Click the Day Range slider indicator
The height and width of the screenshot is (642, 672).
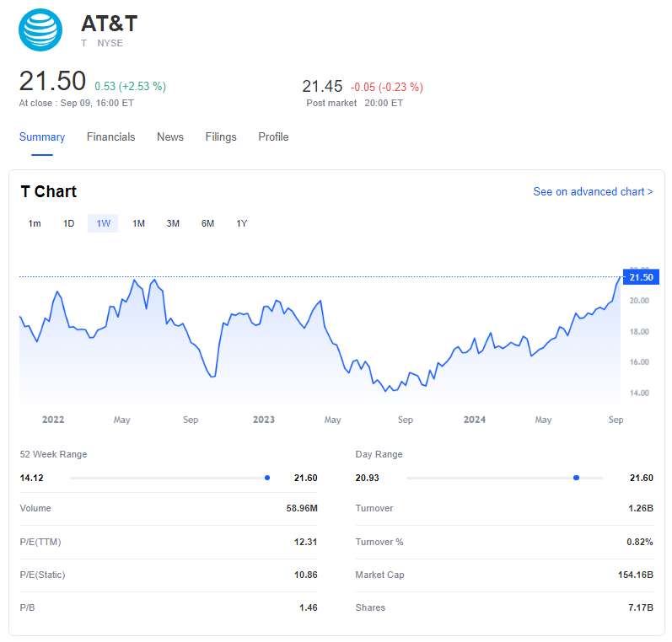[577, 478]
